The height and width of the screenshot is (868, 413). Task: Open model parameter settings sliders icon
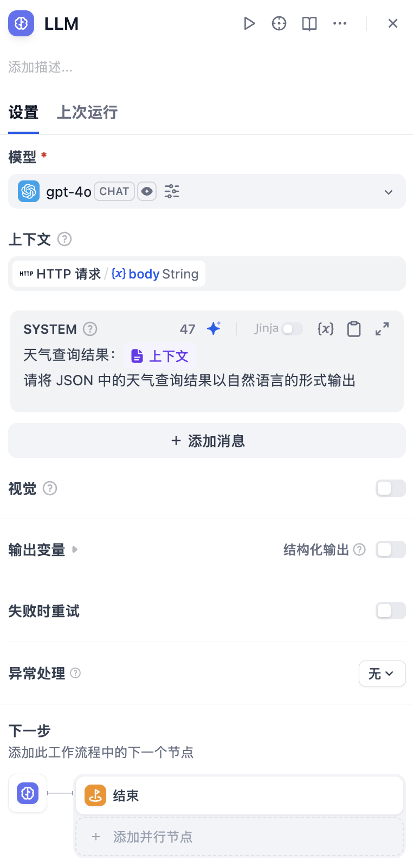coord(172,191)
